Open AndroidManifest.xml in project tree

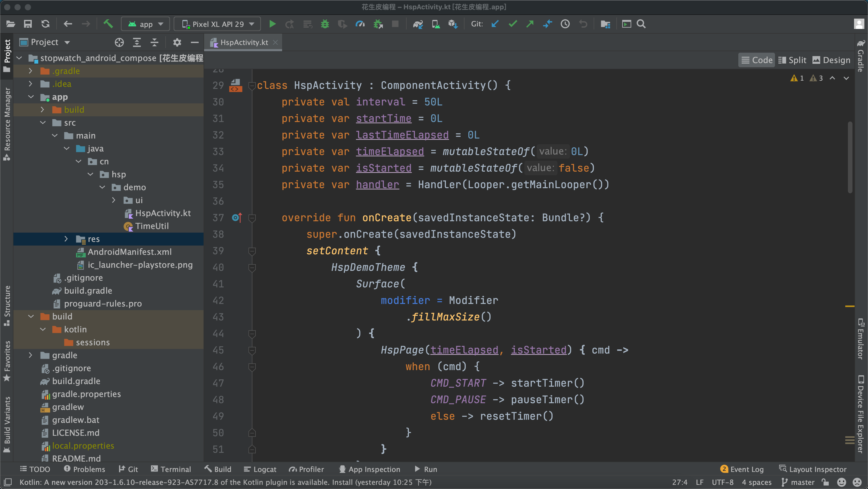coord(129,252)
